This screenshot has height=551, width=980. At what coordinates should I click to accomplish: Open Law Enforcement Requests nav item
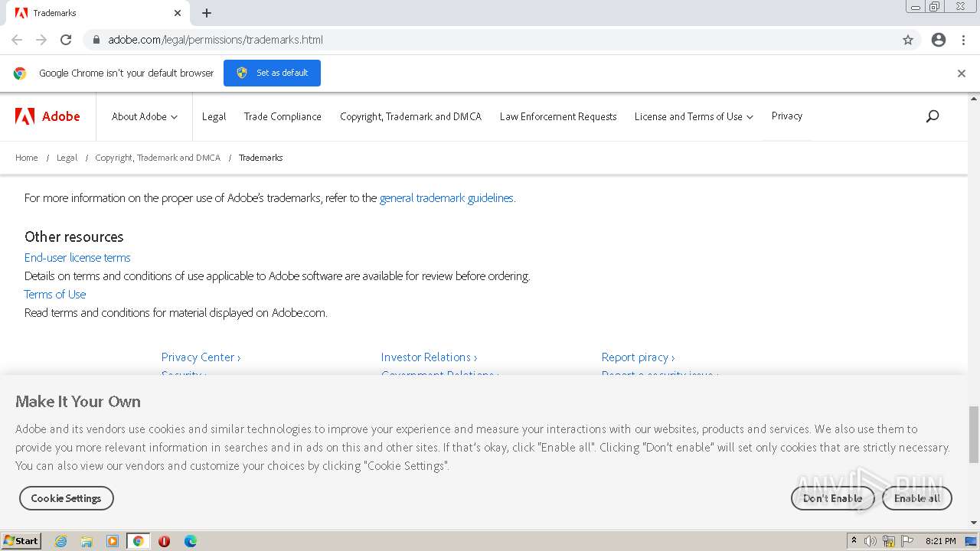coord(558,116)
